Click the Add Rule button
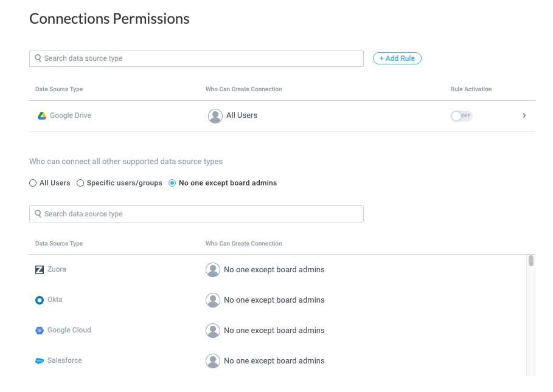553x392 pixels. tap(397, 58)
